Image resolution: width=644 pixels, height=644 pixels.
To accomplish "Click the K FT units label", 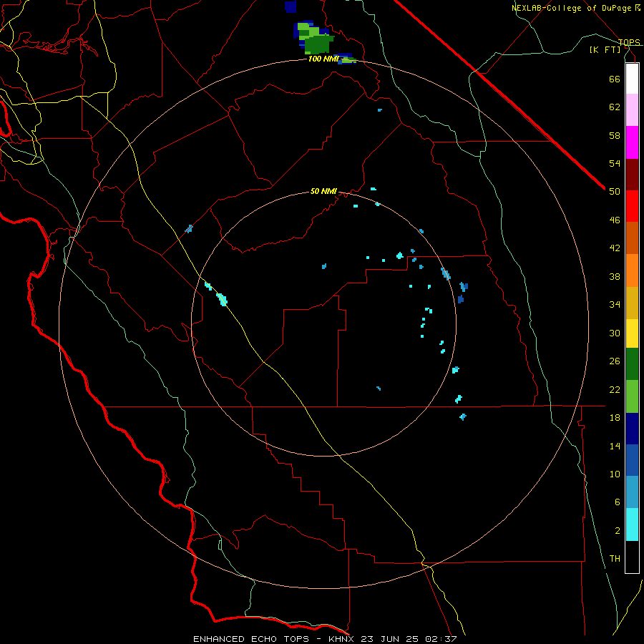I will (605, 49).
